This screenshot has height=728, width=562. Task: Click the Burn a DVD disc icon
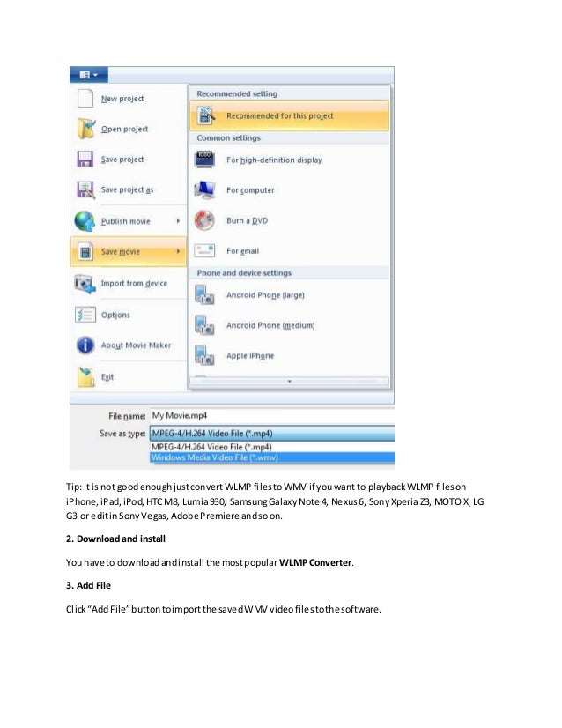click(204, 220)
